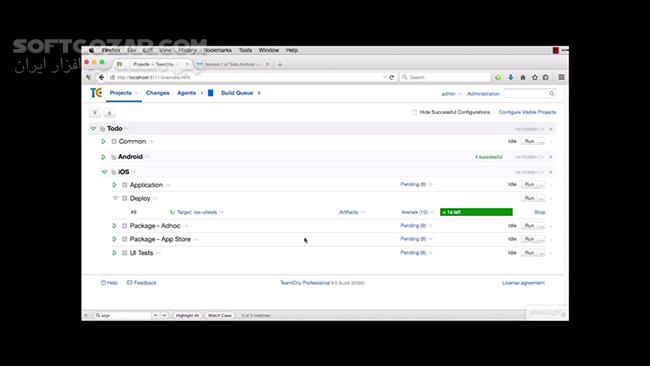Open the Firefox application menu
Image resolution: width=650 pixels, height=366 pixels.
(111, 50)
